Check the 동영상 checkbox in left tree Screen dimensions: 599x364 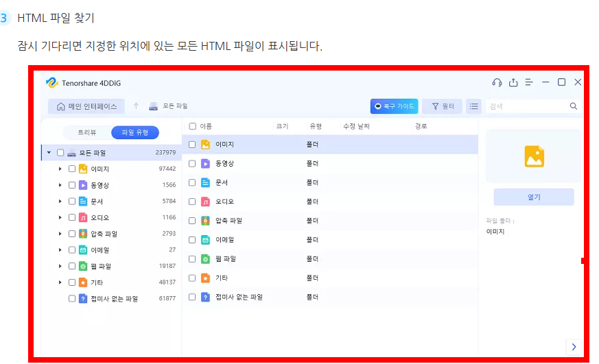tap(72, 185)
